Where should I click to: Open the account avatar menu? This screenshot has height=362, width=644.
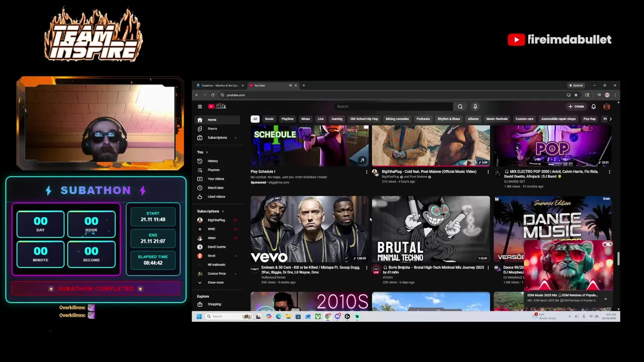[607, 107]
